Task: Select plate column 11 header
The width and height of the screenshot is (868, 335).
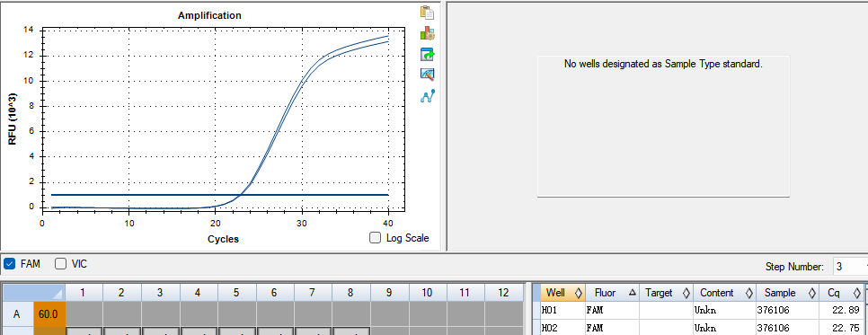Action: pos(465,293)
